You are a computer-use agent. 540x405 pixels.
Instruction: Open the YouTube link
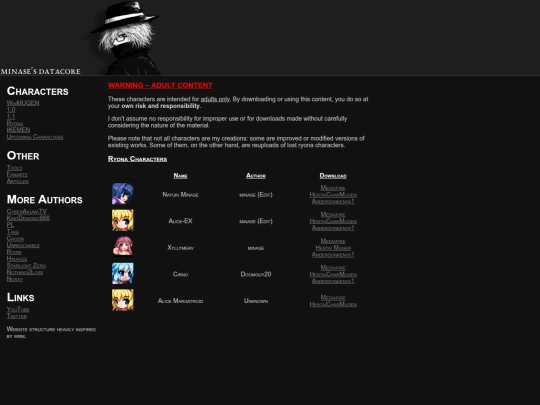tap(18, 309)
